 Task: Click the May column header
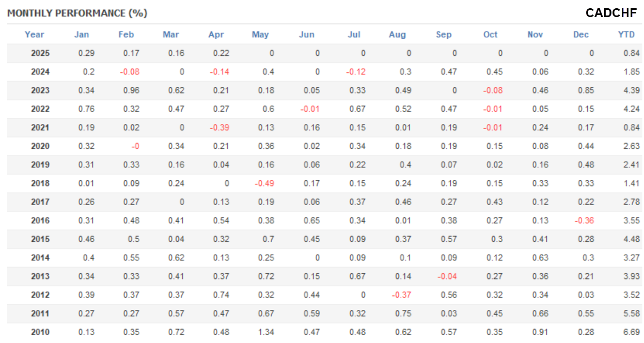coord(260,35)
